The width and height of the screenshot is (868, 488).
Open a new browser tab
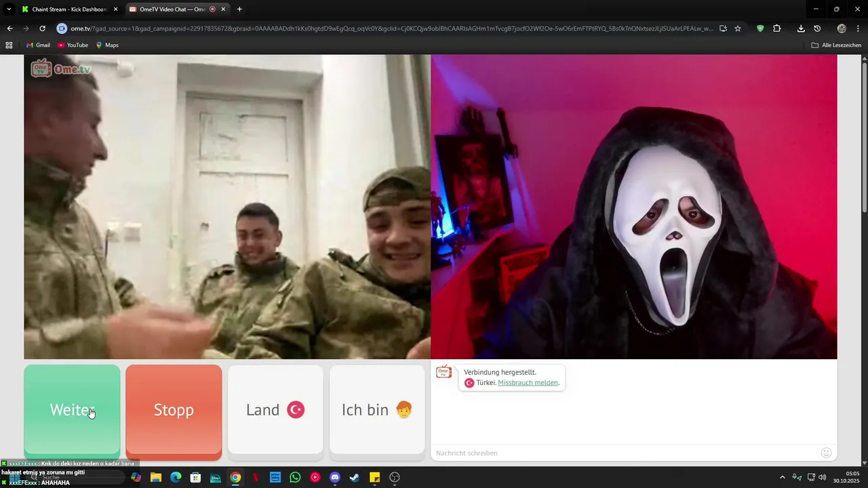239,9
